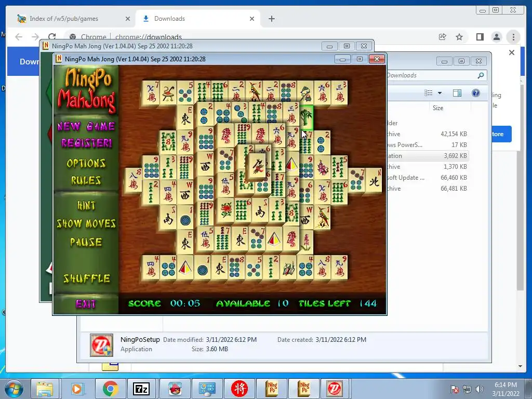Click the background NingPo Mah Jong title bar

pos(180,46)
